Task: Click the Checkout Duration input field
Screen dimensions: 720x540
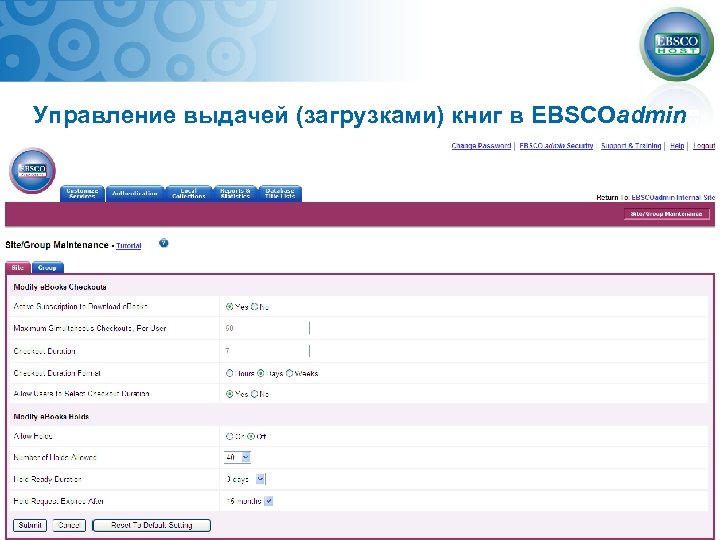Action: pos(267,351)
